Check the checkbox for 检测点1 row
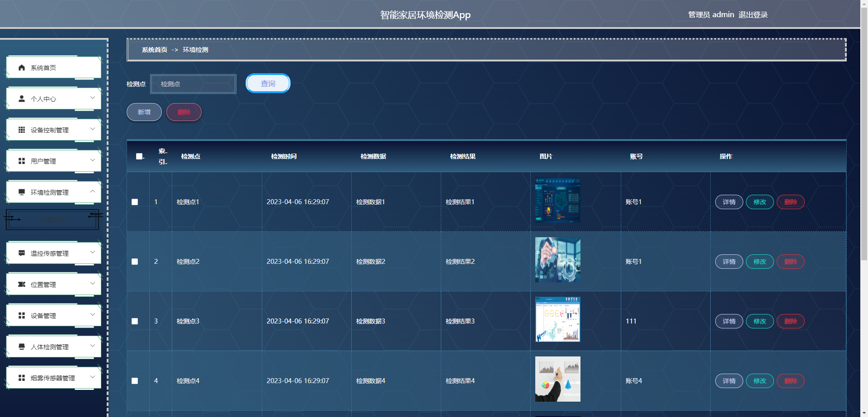868x417 pixels. tap(134, 202)
